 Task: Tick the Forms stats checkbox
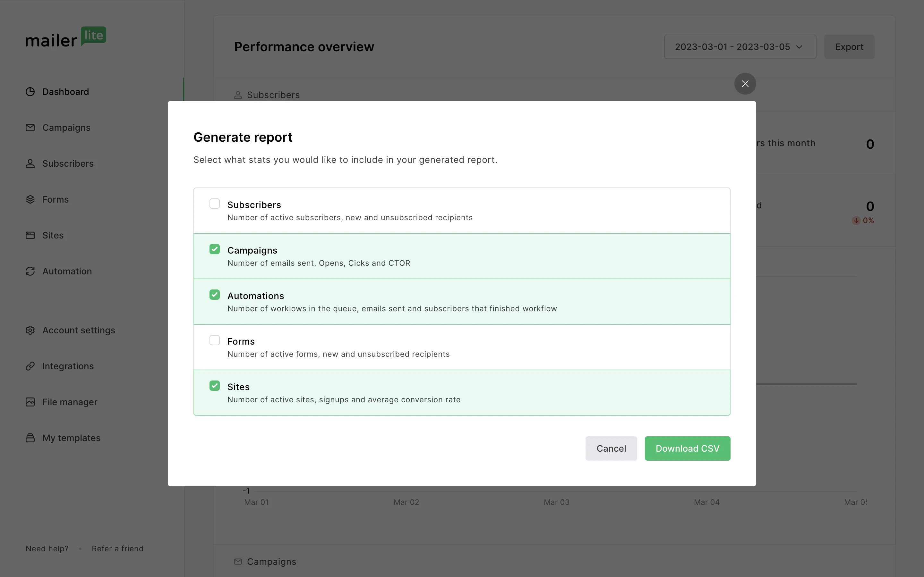[x=215, y=340]
